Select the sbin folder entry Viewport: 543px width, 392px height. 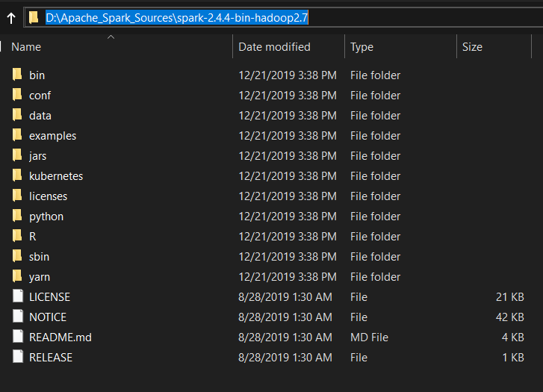[x=268, y=257]
